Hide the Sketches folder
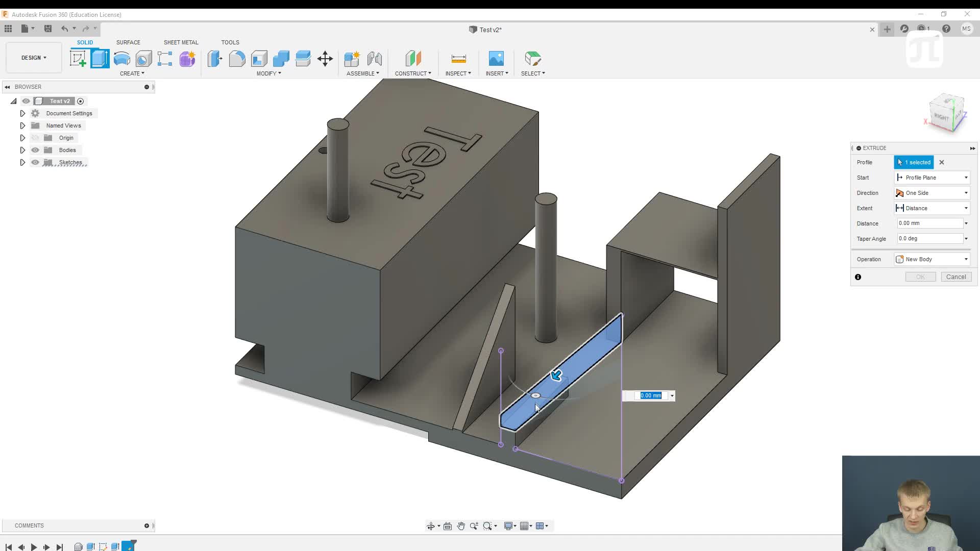This screenshot has width=980, height=551. pyautogui.click(x=35, y=162)
